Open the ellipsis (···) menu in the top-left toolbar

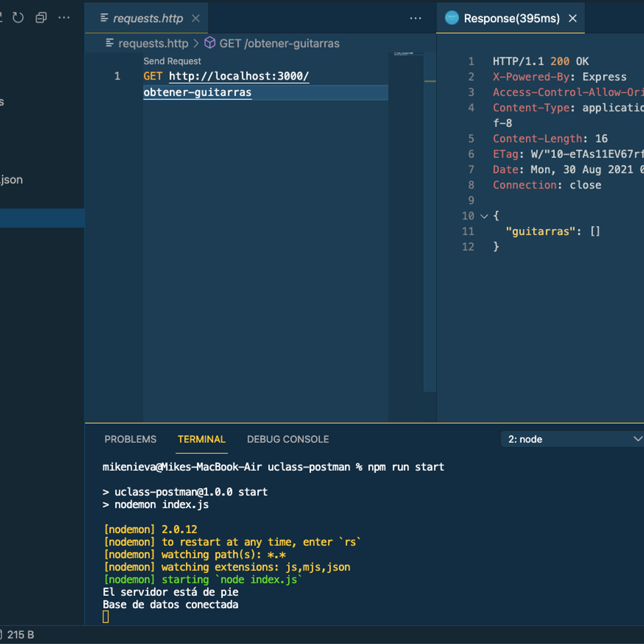click(x=64, y=17)
